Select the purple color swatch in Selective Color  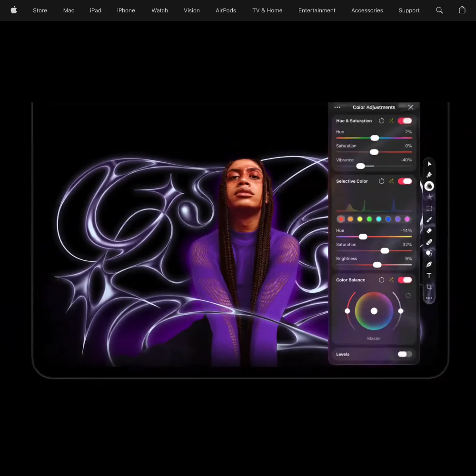[397, 219]
